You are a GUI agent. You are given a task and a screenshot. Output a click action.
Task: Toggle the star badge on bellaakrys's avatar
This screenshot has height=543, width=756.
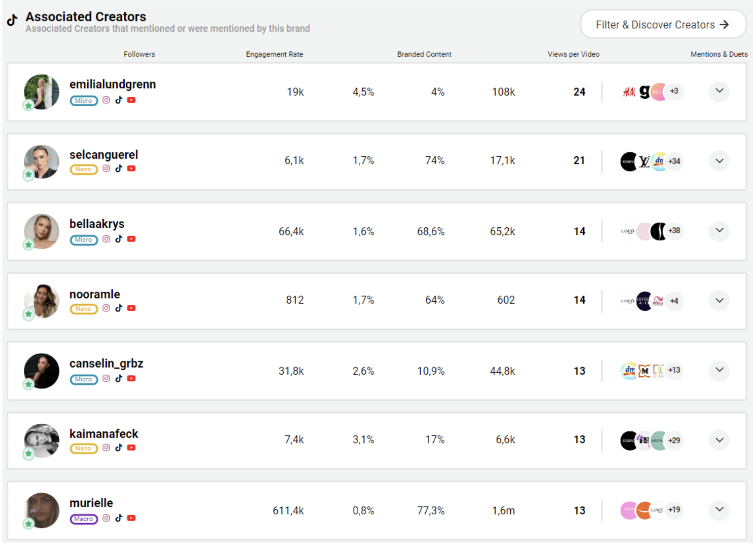click(x=28, y=245)
